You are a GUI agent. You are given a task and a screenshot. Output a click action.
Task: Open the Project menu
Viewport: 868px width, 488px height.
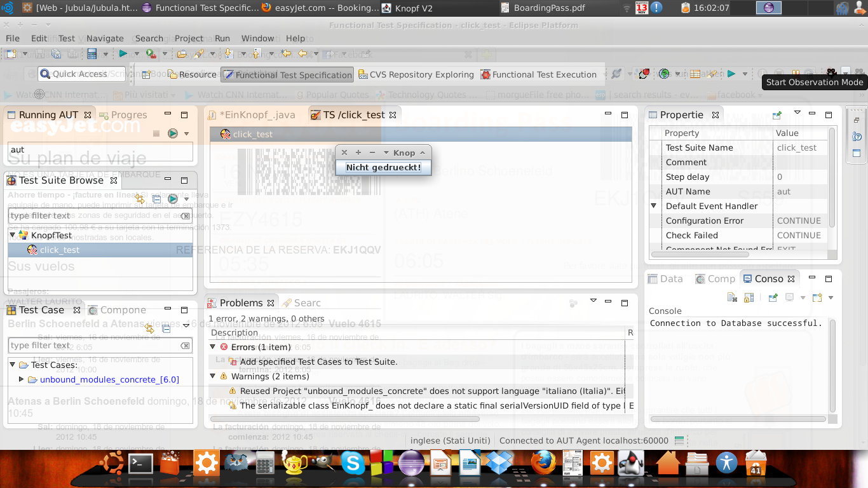point(189,38)
